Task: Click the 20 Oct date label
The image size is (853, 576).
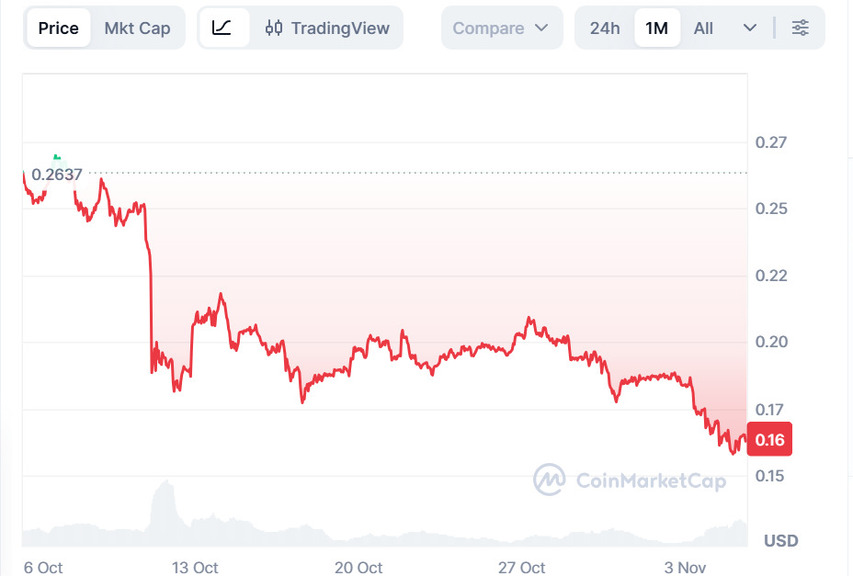Action: click(358, 567)
